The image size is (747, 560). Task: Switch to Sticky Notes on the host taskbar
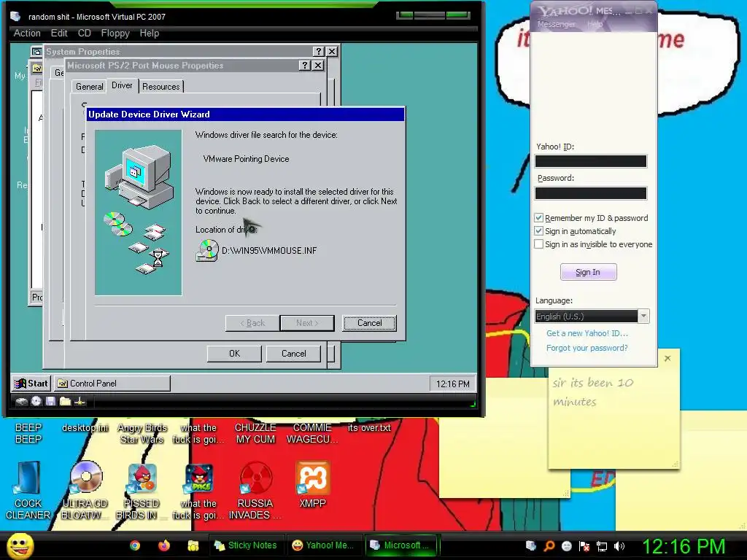247,545
